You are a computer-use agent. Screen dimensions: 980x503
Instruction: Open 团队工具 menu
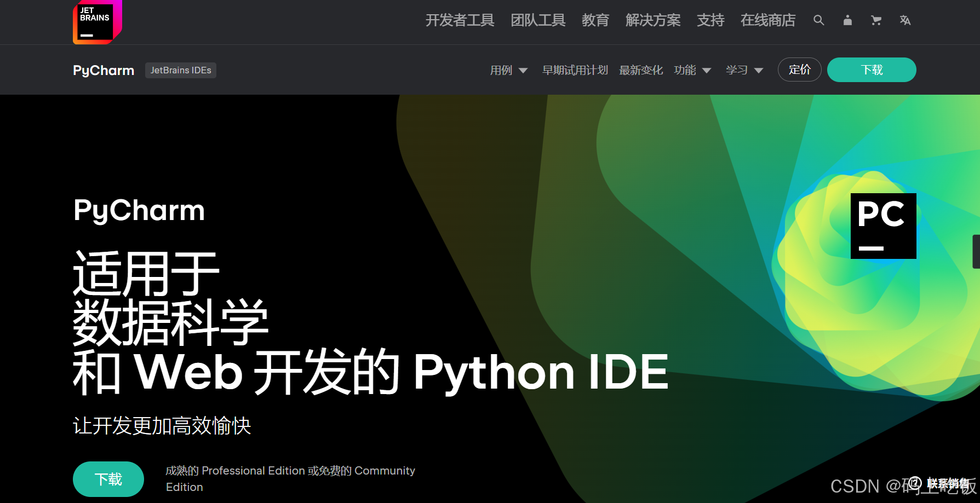point(538,20)
